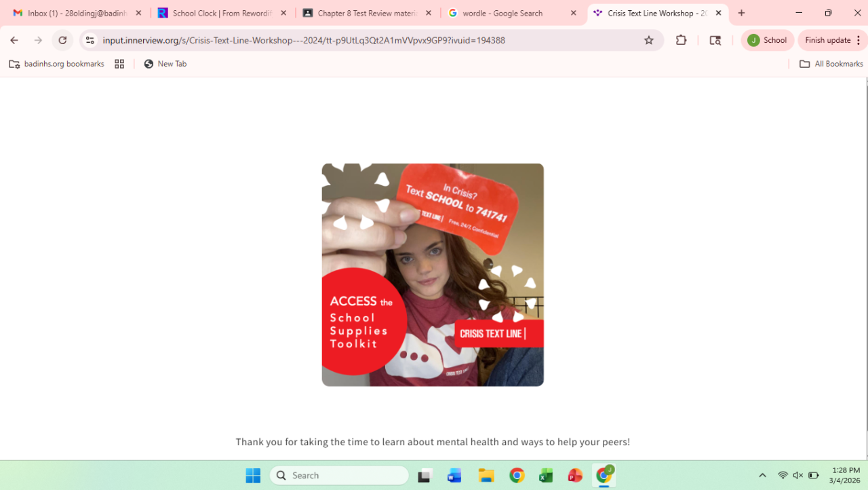Image resolution: width=868 pixels, height=490 pixels.
Task: Go back to the previous page
Action: 14,40
